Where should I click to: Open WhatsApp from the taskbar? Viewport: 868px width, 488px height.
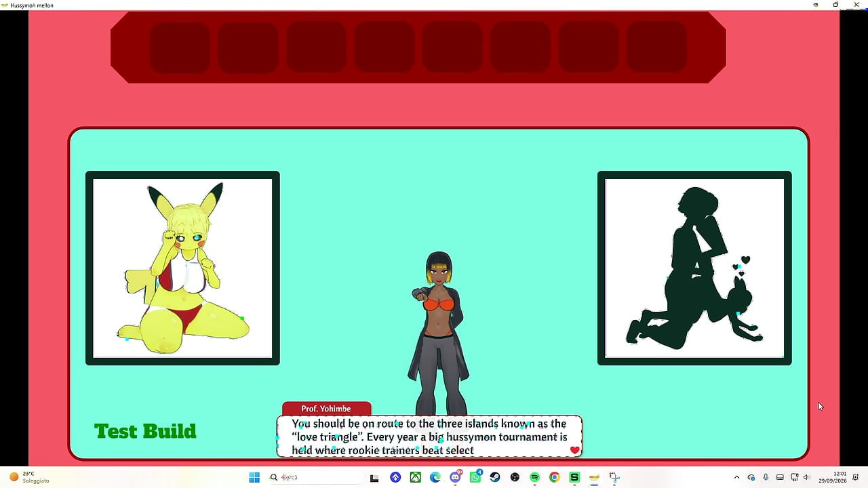pyautogui.click(x=475, y=477)
